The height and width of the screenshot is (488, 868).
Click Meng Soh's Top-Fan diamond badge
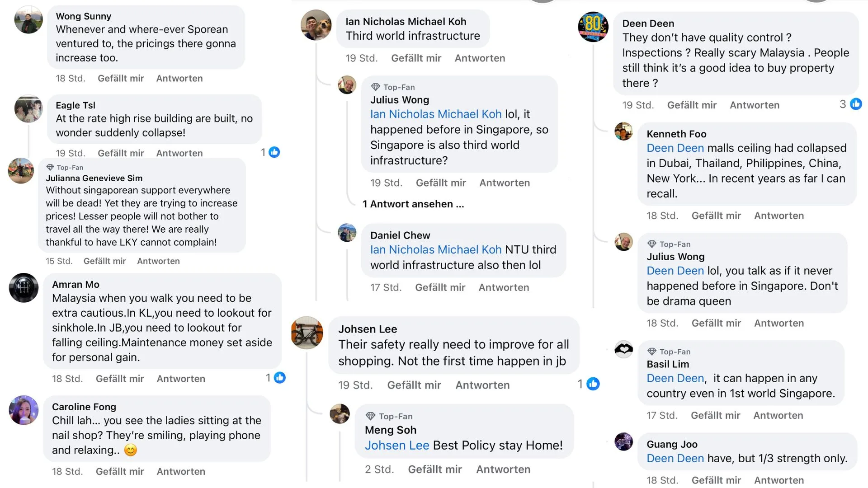point(371,416)
